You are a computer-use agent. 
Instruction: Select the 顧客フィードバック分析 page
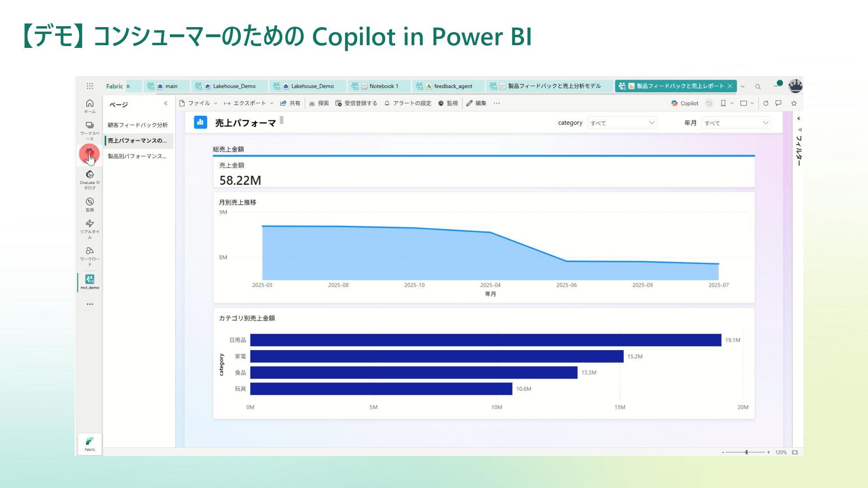[137, 125]
